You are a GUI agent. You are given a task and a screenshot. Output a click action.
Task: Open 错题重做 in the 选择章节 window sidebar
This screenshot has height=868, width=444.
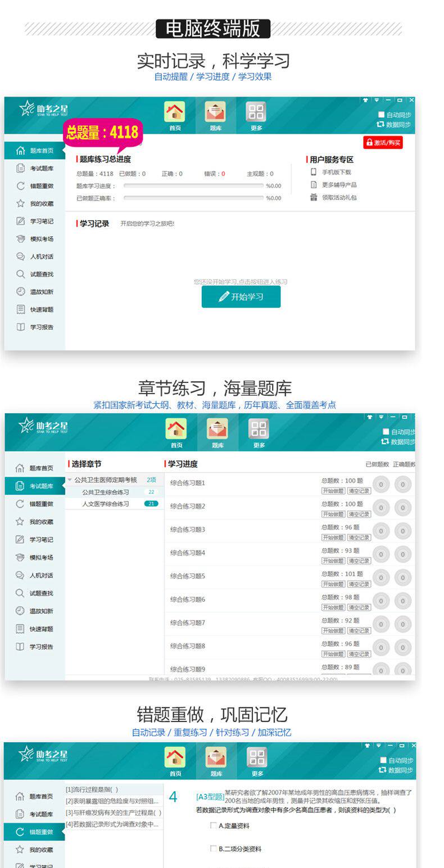35,504
